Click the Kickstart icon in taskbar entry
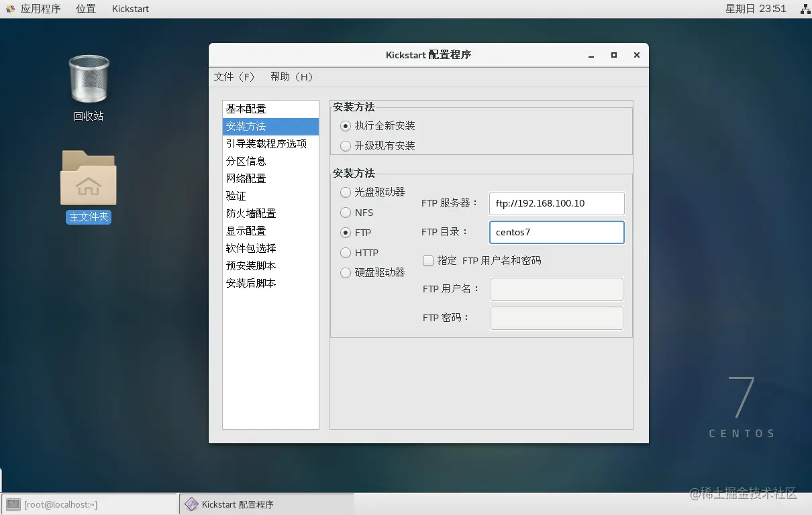This screenshot has width=812, height=515. (x=191, y=504)
